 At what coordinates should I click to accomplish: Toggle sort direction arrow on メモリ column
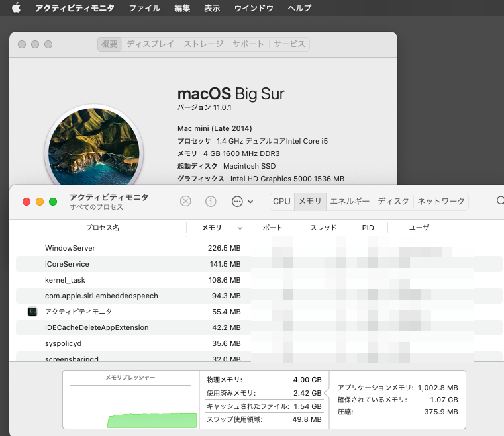point(240,228)
